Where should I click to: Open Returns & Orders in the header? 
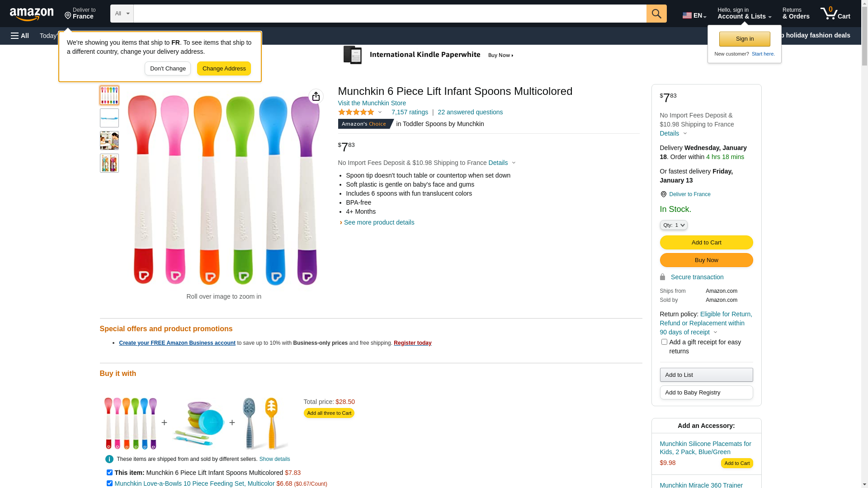tap(796, 14)
